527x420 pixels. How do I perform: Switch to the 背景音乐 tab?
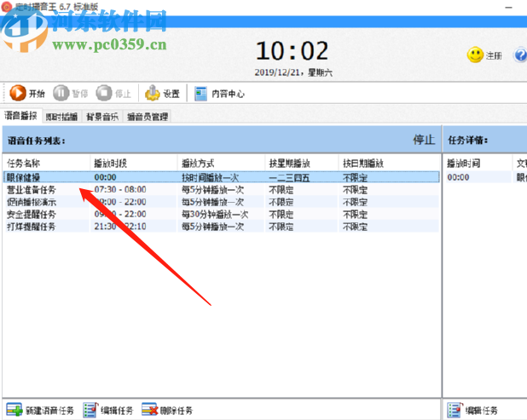click(102, 117)
